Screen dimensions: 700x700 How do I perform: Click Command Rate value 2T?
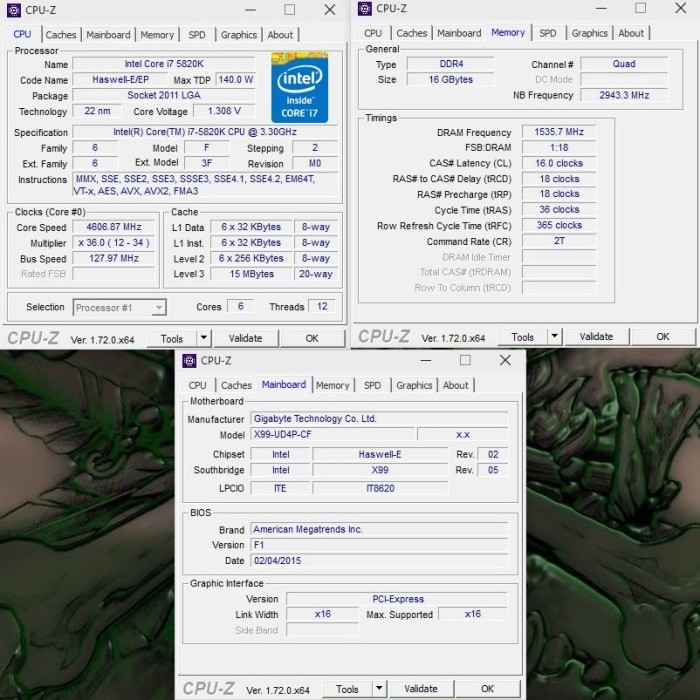[x=559, y=241]
